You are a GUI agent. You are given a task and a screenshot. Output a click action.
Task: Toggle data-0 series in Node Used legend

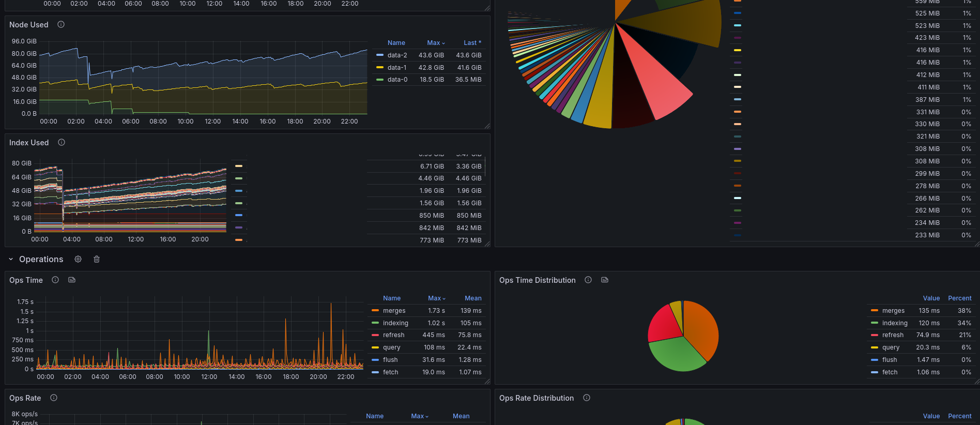(397, 80)
